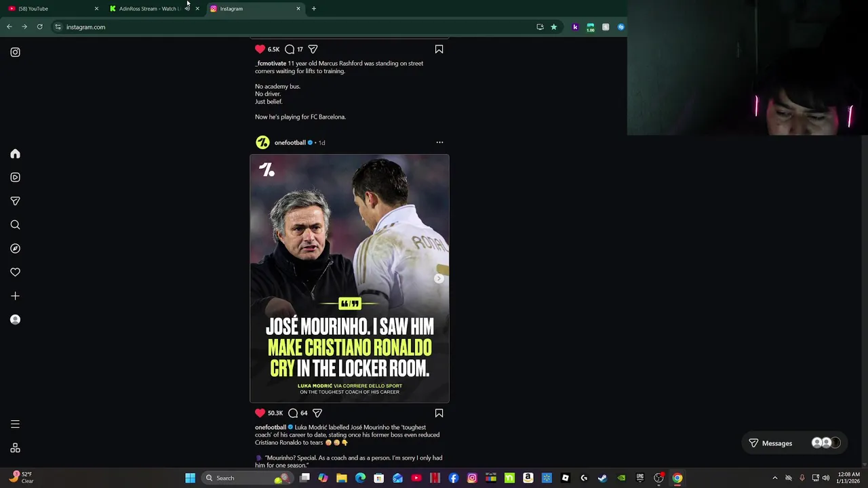Go to next slide of Mourinho post
Image resolution: width=868 pixels, height=488 pixels.
439,279
